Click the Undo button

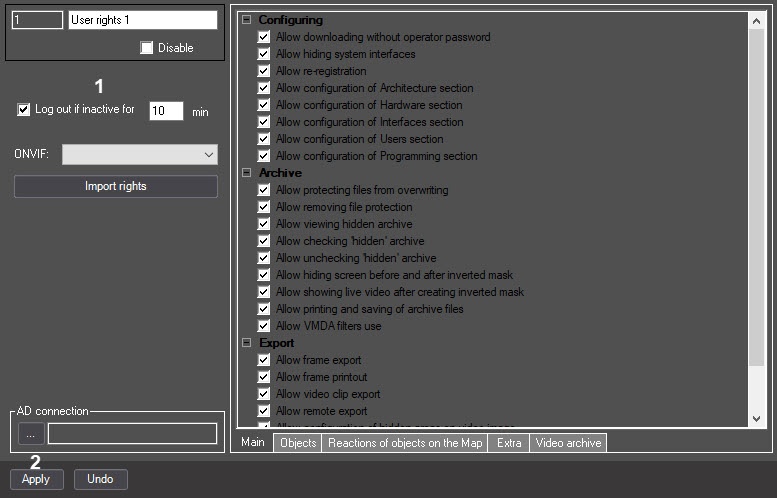click(101, 479)
